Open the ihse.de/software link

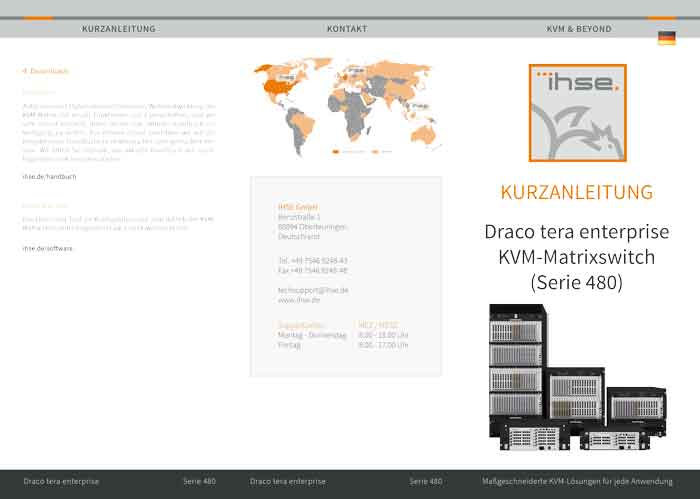48,248
